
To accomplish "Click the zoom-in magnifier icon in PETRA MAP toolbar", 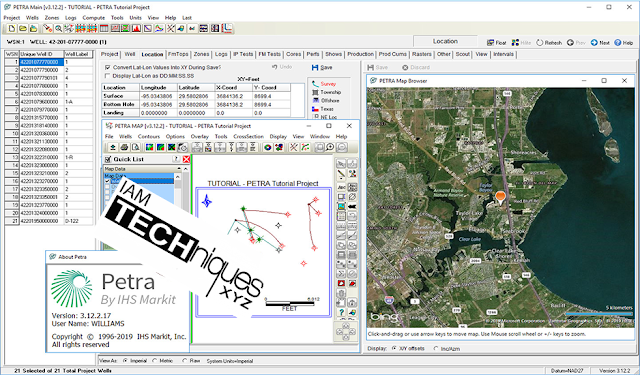I will tap(331, 147).
